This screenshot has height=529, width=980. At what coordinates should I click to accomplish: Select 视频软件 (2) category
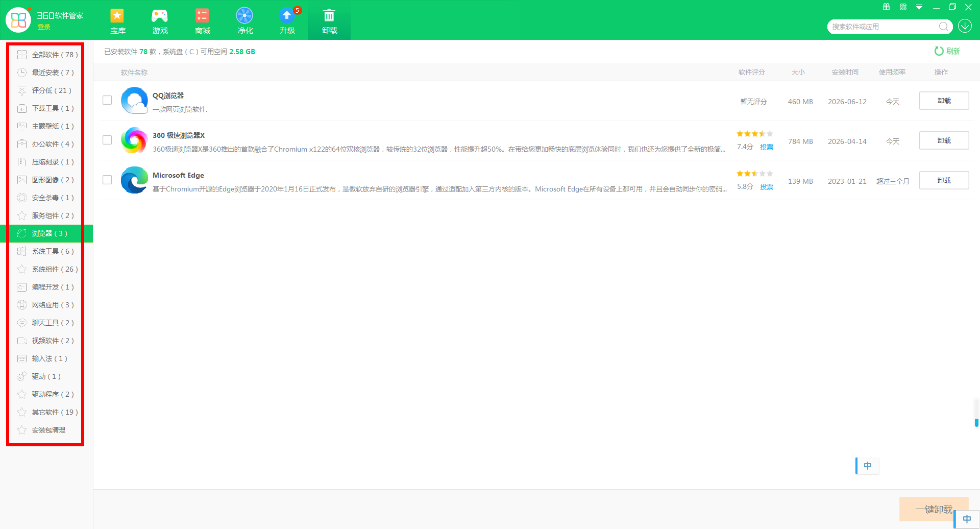pyautogui.click(x=46, y=341)
